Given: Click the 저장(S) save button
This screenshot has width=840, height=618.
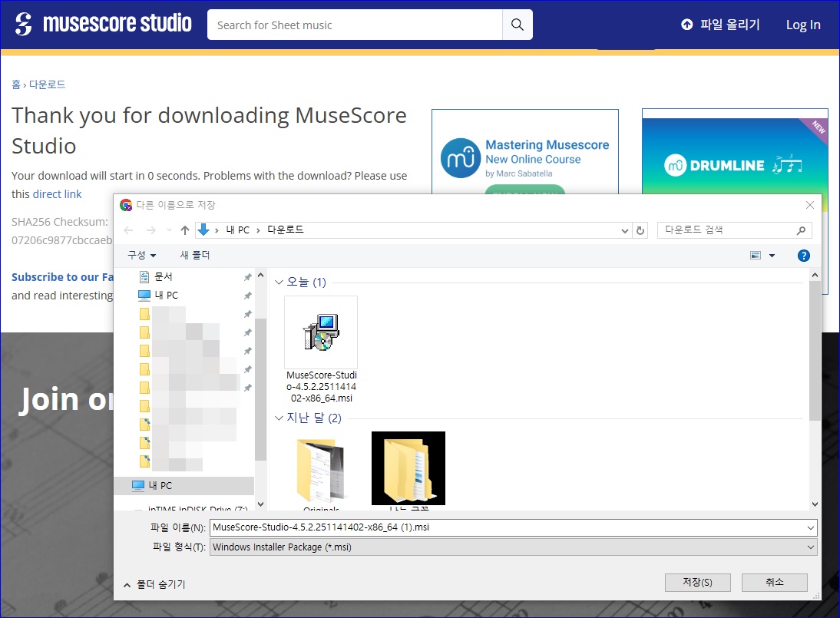Looking at the screenshot, I should pyautogui.click(x=697, y=582).
